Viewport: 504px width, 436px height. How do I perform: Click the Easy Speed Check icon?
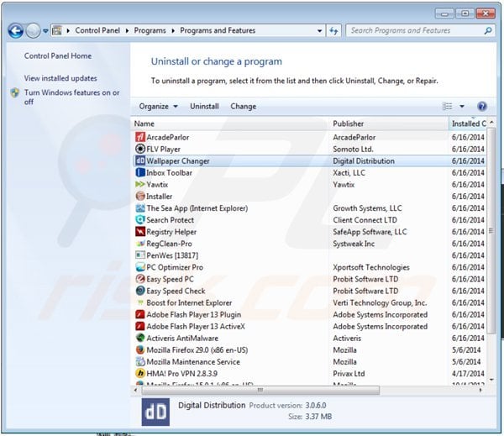pos(140,291)
